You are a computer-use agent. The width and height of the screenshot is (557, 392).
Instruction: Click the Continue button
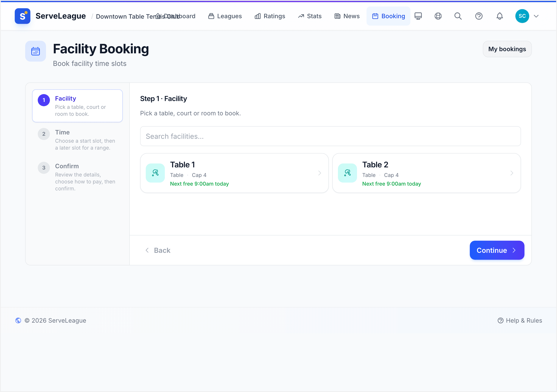497,250
